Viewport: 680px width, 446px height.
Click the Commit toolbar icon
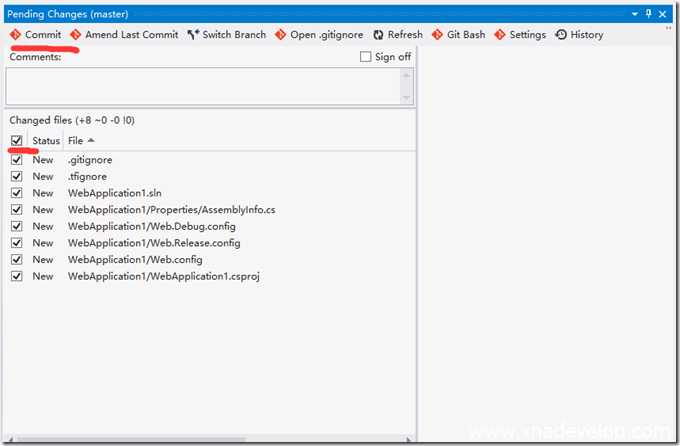pyautogui.click(x=15, y=35)
